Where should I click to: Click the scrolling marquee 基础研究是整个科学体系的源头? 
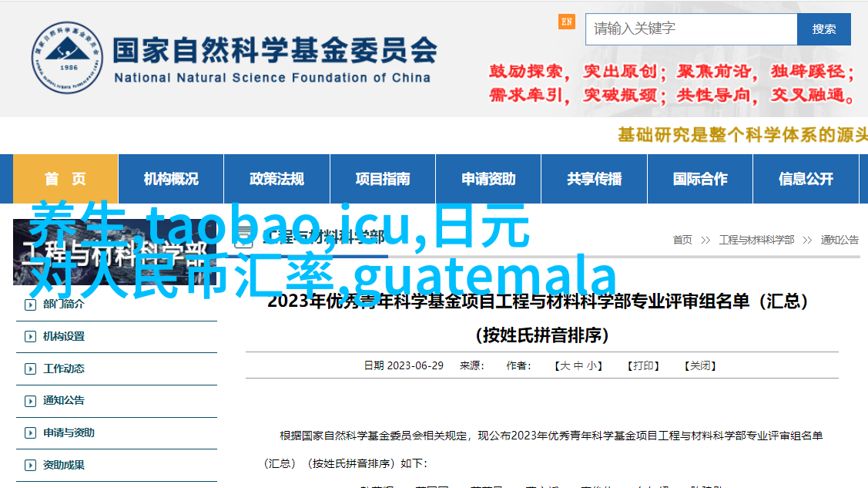tap(742, 135)
